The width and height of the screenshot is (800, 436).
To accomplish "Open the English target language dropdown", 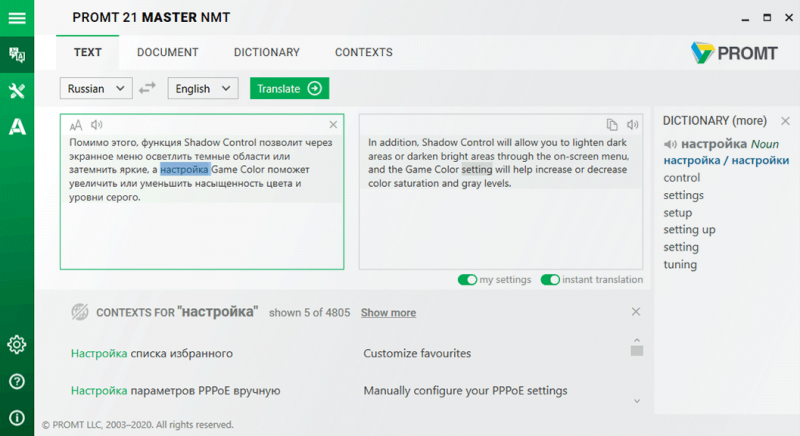I will 203,88.
